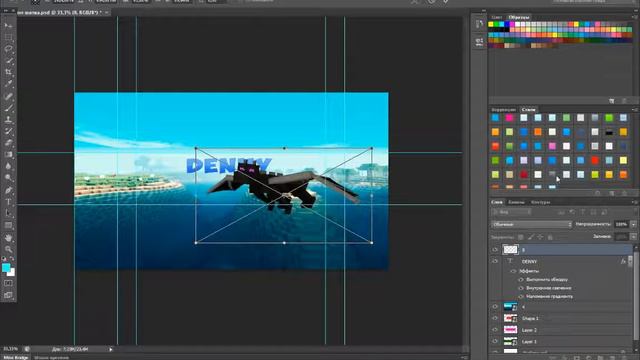
Task: Select the Blur tool
Action: click(x=8, y=167)
